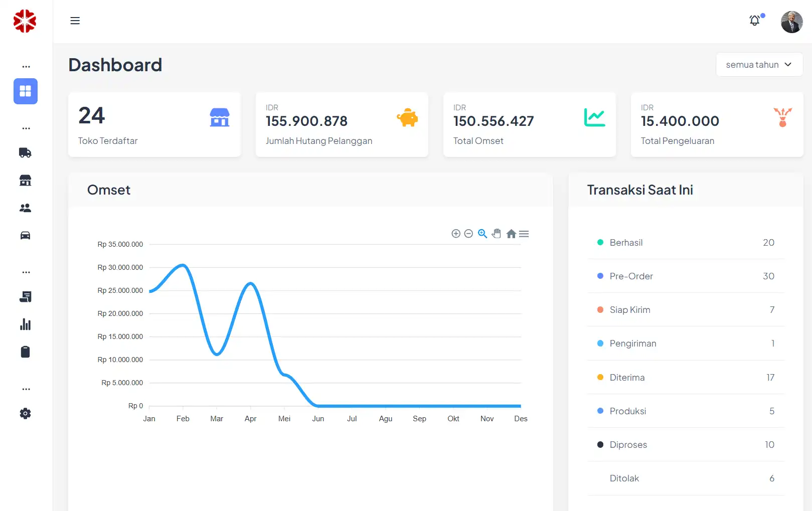
Task: Toggle selection zoom on the Omset chart
Action: (482, 233)
